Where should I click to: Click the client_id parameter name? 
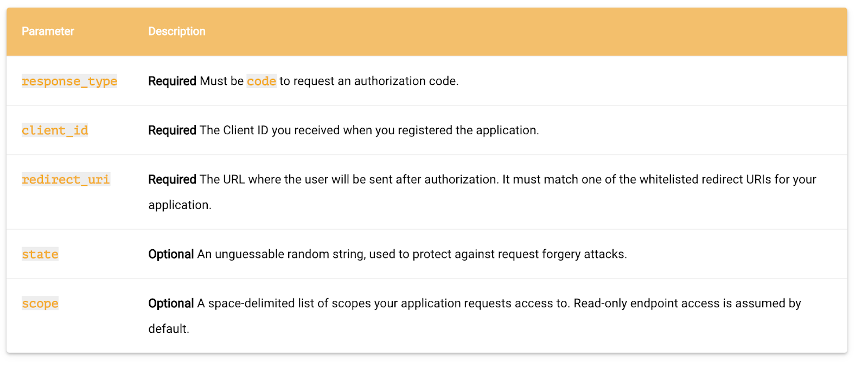click(55, 130)
